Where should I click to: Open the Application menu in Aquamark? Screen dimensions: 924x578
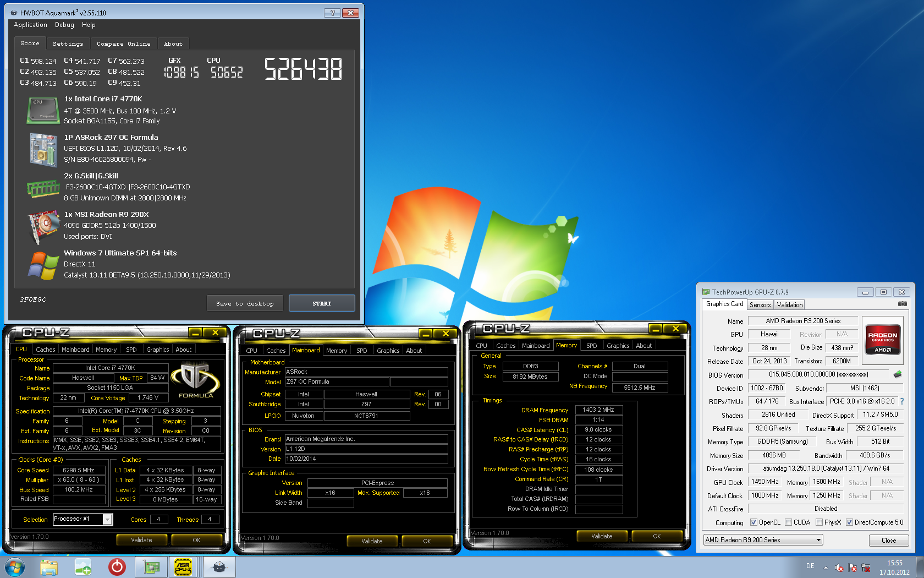point(30,25)
